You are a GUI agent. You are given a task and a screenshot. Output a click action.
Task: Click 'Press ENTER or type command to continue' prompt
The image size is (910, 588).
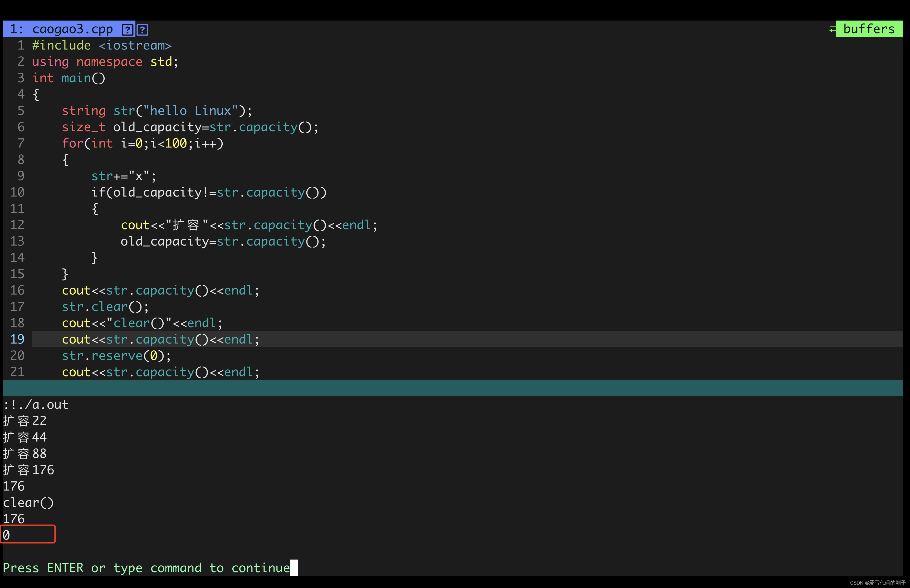[x=146, y=568]
